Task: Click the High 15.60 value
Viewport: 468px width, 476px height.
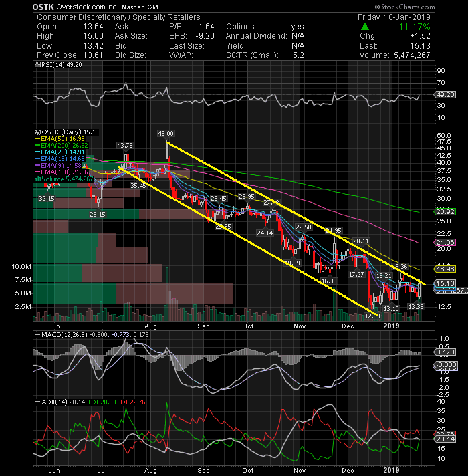Action: (x=93, y=36)
